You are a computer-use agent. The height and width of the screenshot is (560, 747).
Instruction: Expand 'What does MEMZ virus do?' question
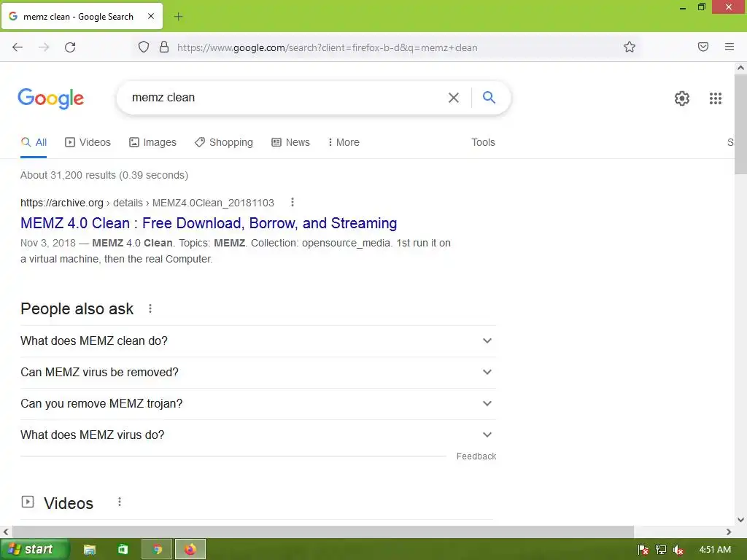[x=258, y=435]
